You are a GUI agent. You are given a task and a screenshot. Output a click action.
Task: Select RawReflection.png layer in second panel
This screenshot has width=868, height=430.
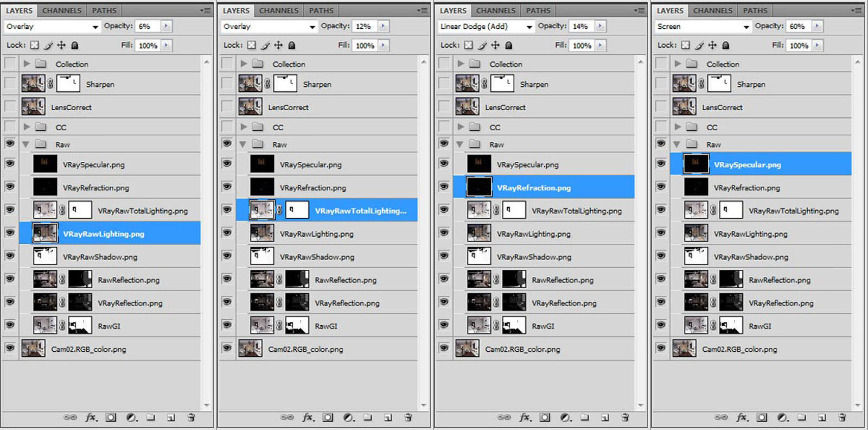pyautogui.click(x=327, y=280)
